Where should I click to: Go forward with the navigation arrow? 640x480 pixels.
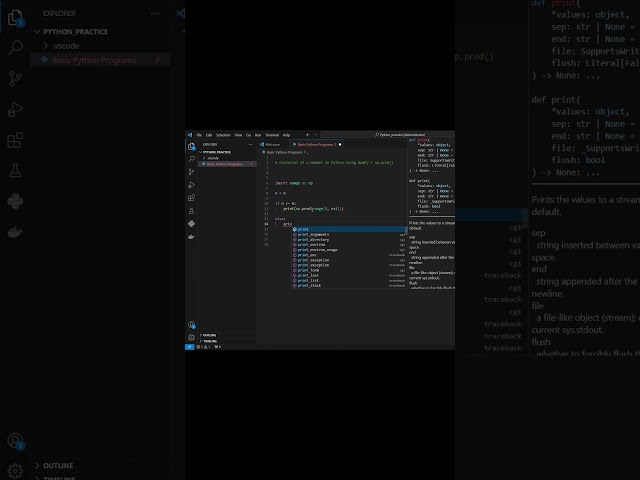point(315,135)
